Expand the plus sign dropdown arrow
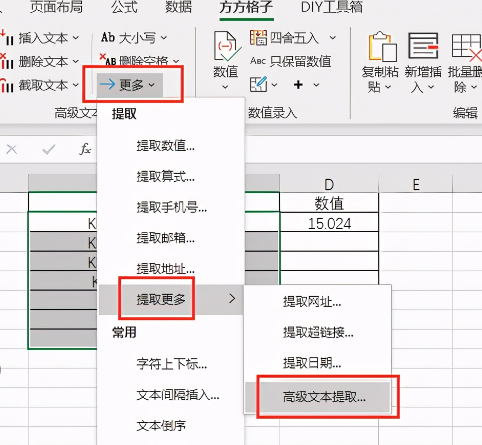This screenshot has height=445, width=482. pyautogui.click(x=316, y=85)
